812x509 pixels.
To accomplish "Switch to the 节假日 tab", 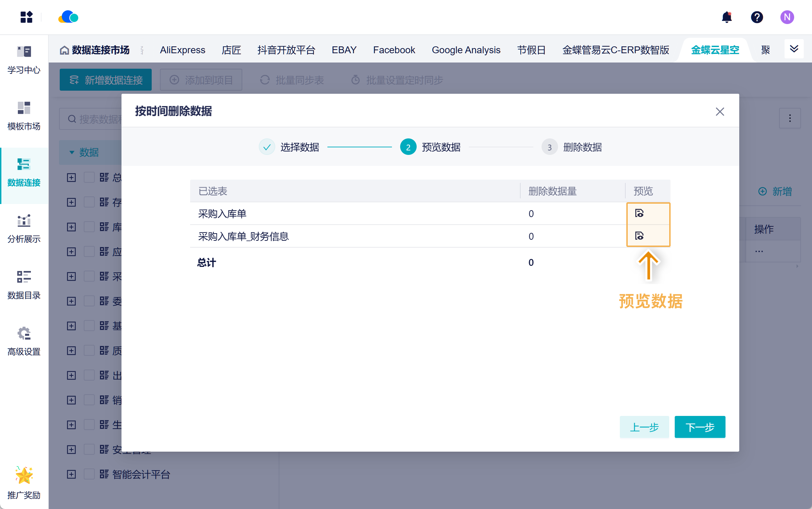I will pos(531,50).
